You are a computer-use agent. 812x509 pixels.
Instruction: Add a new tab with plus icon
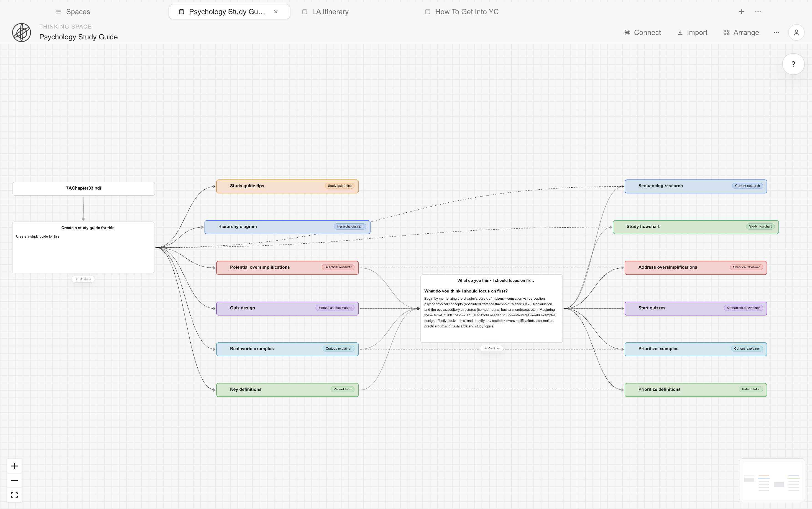(x=741, y=12)
